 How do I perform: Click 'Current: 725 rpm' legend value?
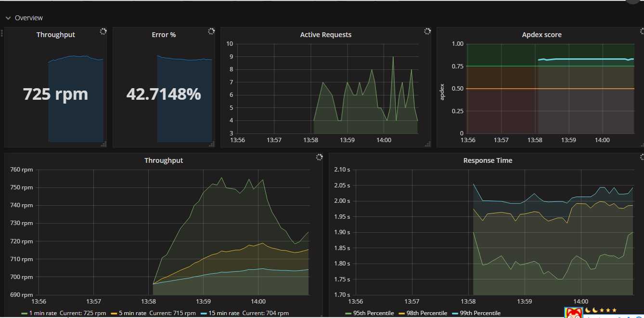point(83,313)
